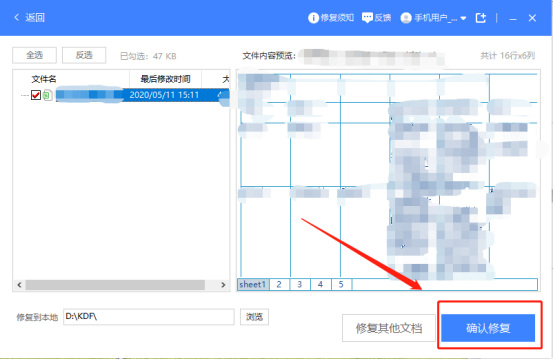Close the repair window
Screen dimensions: 554x360
[532, 18]
